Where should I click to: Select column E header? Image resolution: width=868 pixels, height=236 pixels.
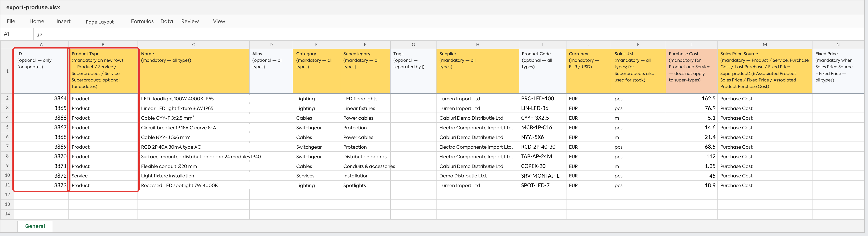point(316,45)
